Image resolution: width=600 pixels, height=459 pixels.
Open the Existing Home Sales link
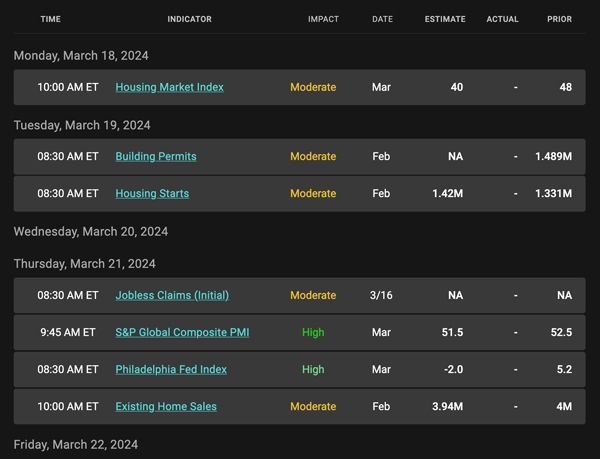tap(166, 407)
